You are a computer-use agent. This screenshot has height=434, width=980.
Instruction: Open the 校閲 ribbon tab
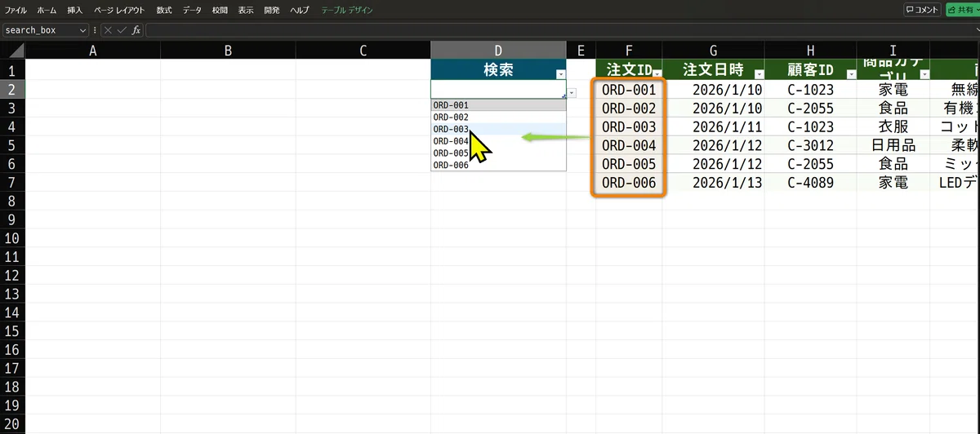pyautogui.click(x=220, y=10)
